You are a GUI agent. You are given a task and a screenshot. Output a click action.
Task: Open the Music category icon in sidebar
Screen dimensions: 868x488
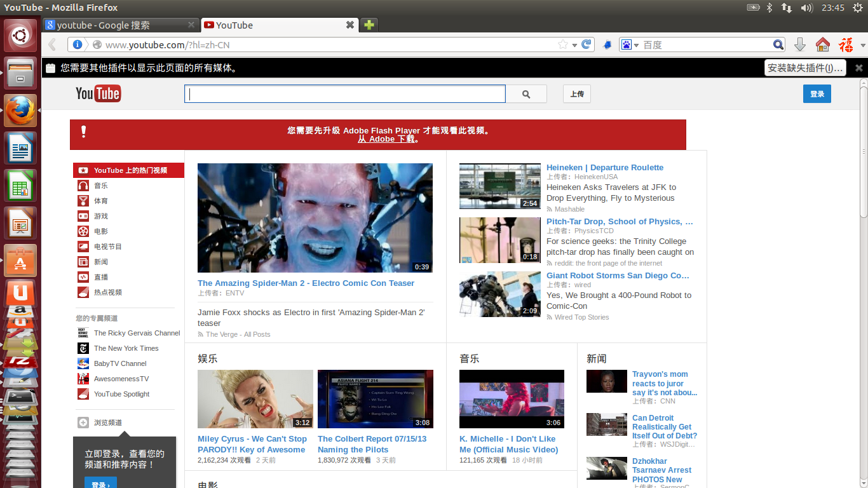83,186
